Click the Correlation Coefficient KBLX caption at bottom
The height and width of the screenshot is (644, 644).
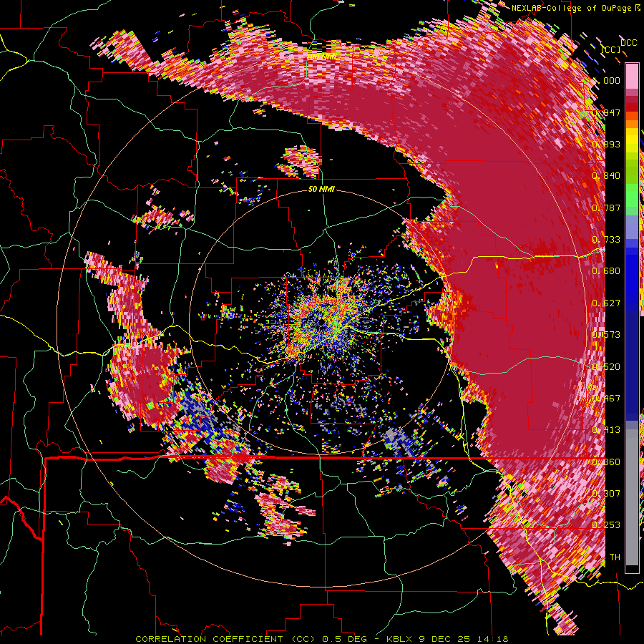coord(322,639)
